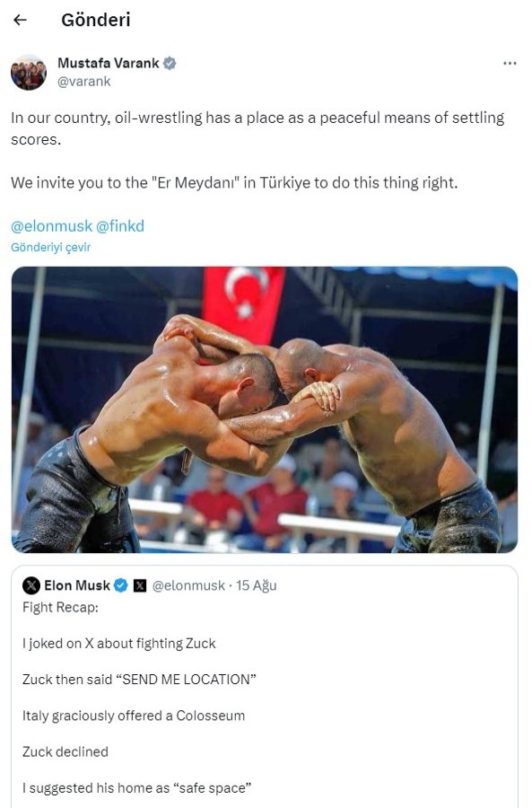Image resolution: width=532 pixels, height=808 pixels.
Task: Click Gönderiyi çevir to translate the post
Action: click(50, 248)
